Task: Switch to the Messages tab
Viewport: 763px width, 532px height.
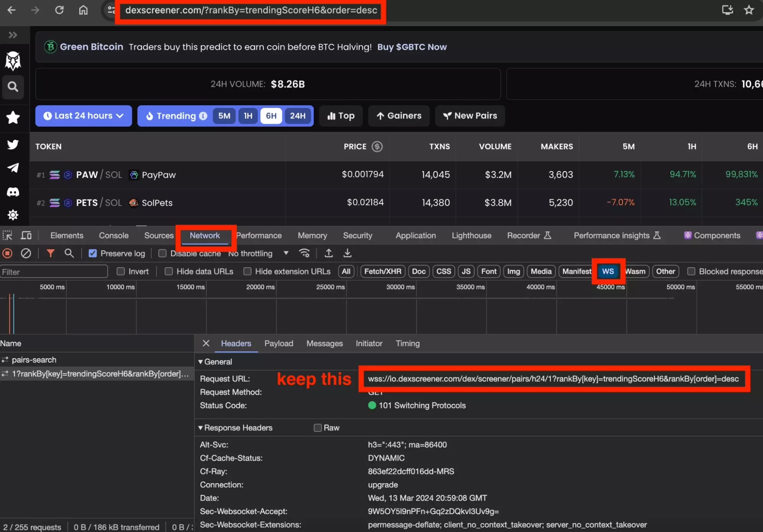Action: pos(324,343)
